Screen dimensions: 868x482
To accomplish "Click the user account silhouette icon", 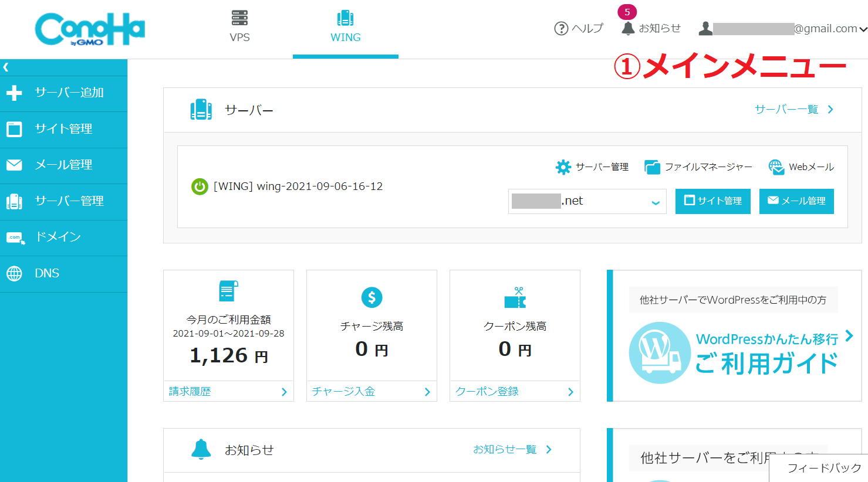I will click(705, 28).
